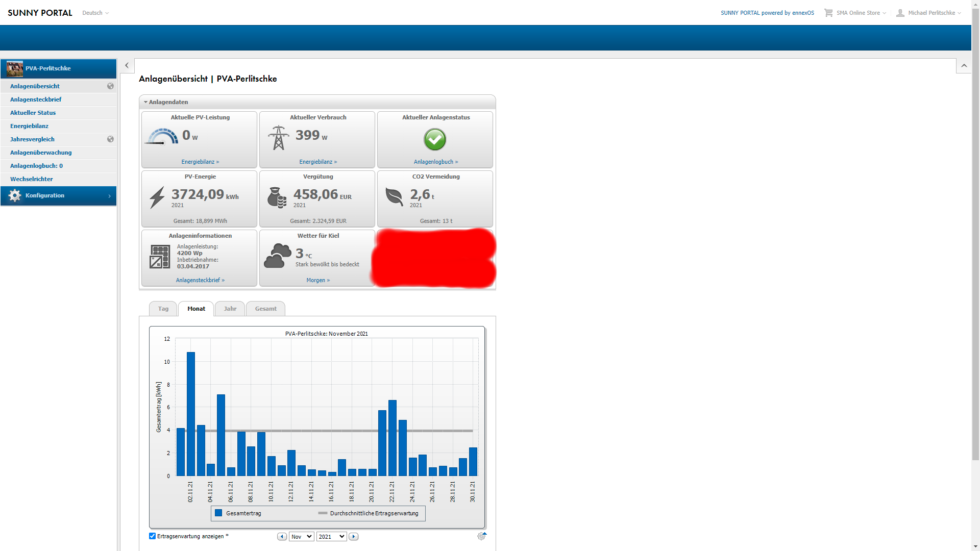Click the green Anlagenstatus checkmark icon

[435, 139]
